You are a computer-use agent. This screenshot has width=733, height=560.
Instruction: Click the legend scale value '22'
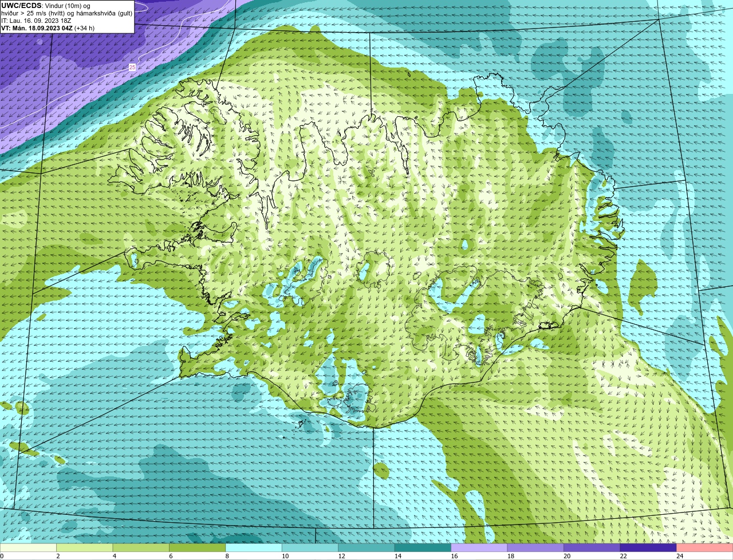tap(623, 556)
